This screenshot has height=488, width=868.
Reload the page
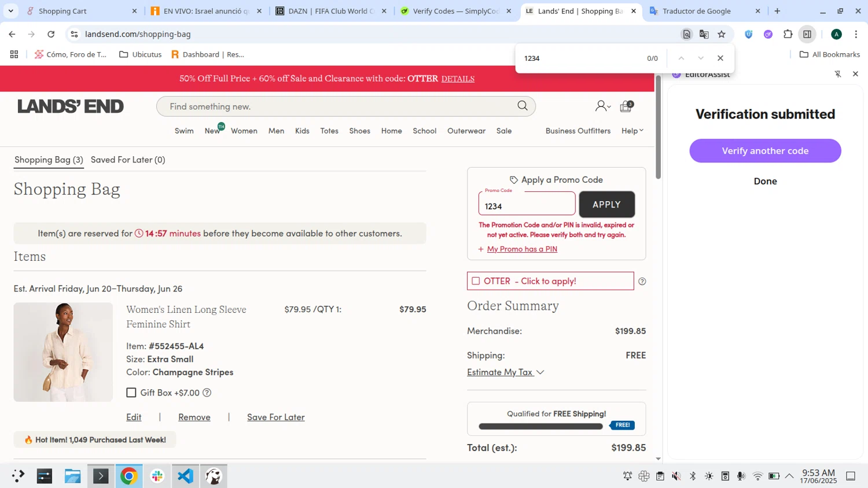pyautogui.click(x=51, y=34)
